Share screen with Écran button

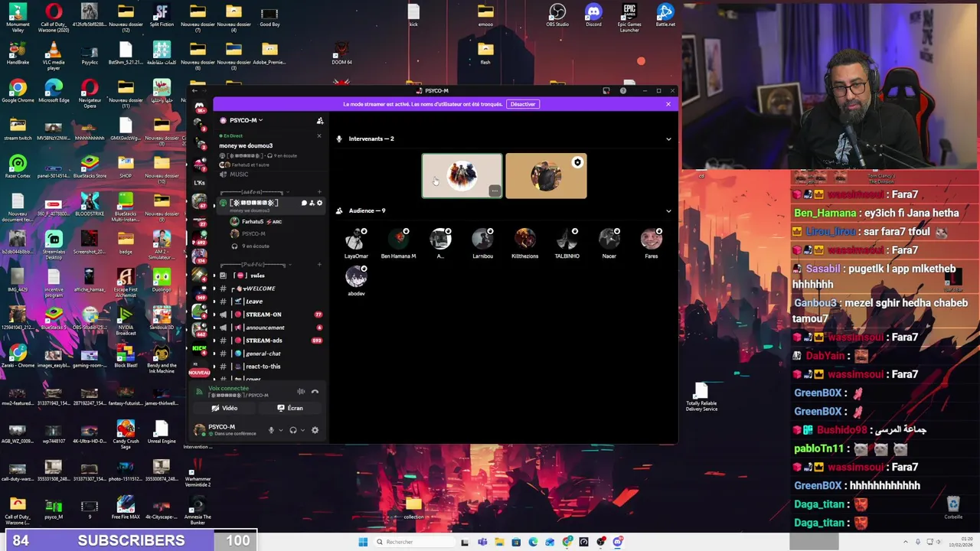[290, 409]
